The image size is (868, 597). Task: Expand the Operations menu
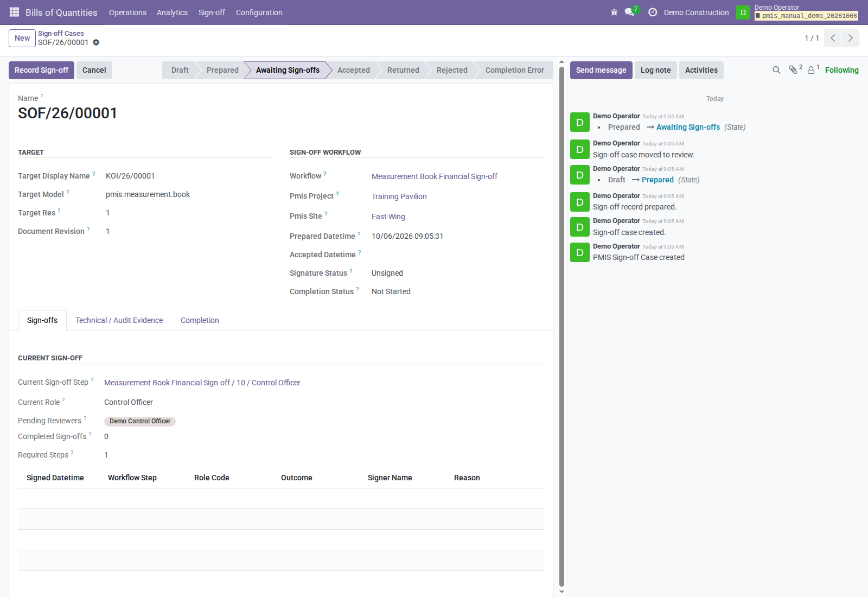click(127, 12)
